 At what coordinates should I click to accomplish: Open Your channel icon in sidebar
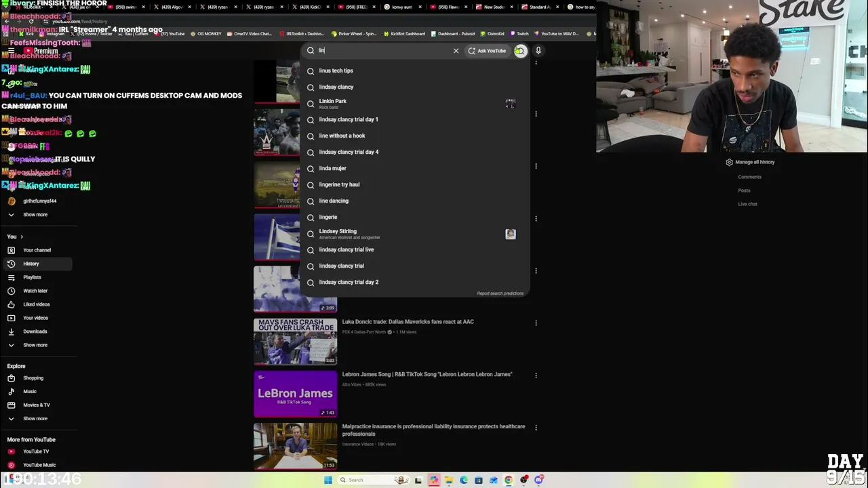coord(11,250)
